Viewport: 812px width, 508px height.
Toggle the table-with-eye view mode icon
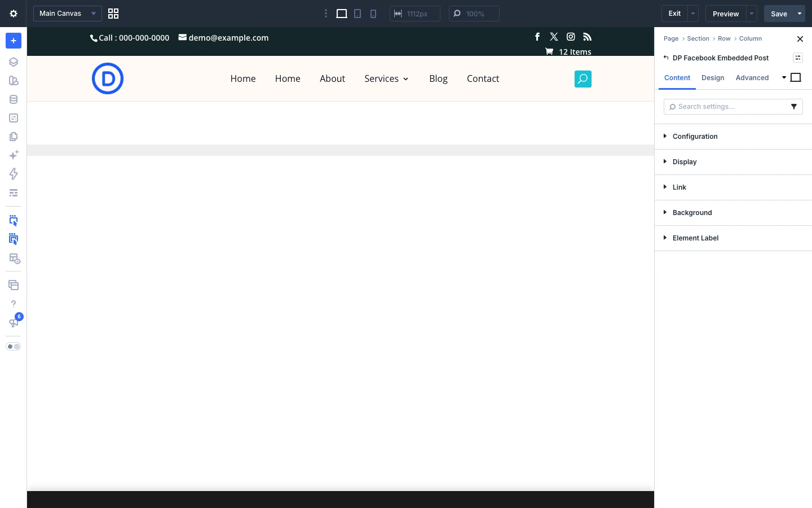coord(14,259)
